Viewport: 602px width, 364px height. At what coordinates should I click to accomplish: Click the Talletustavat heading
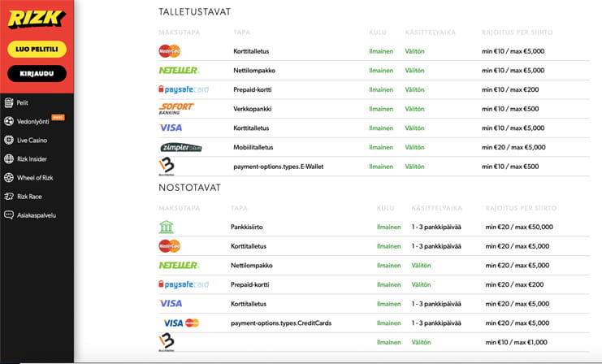coord(195,12)
